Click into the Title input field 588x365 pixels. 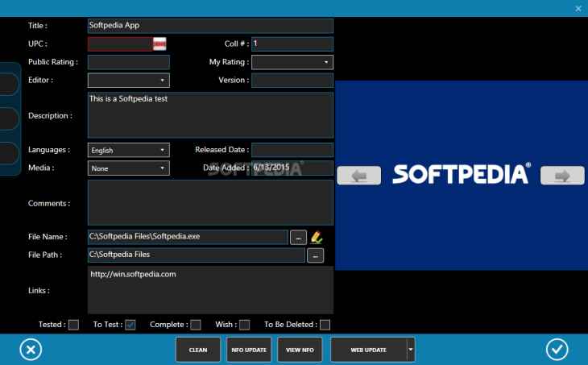(x=209, y=25)
